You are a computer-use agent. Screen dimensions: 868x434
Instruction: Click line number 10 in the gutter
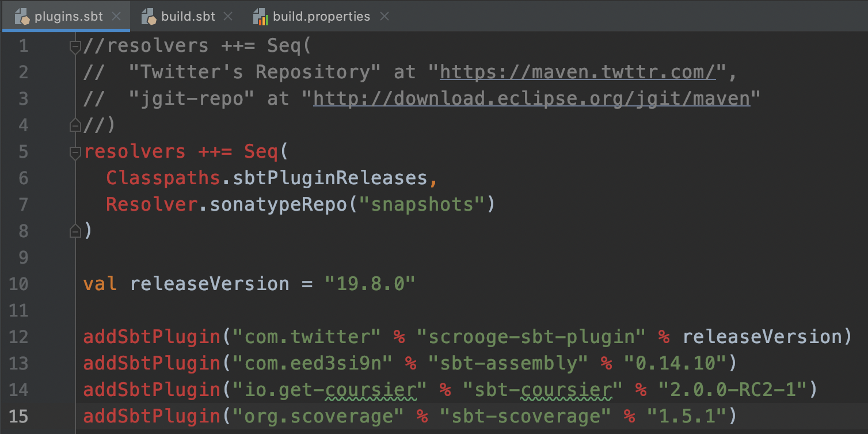[19, 284]
